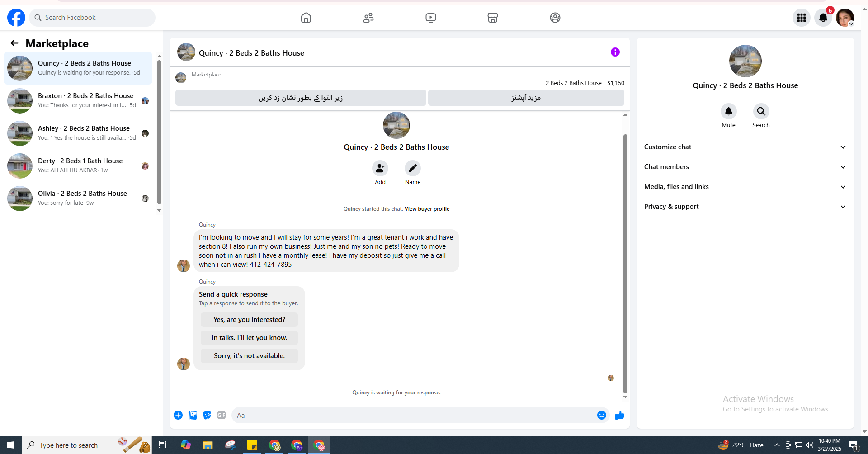Image resolution: width=868 pixels, height=454 pixels.
Task: Click the Search Facebook field
Action: pyautogui.click(x=92, y=18)
